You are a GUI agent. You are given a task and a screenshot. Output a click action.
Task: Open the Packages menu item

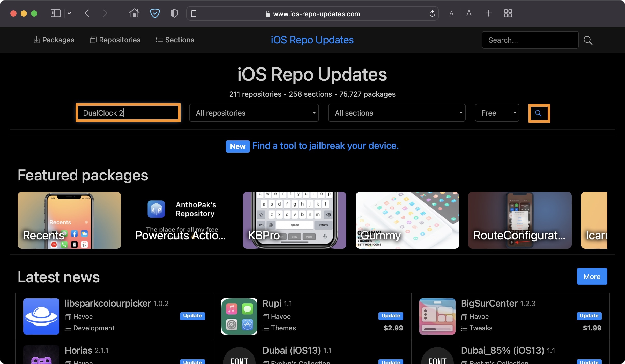point(54,40)
